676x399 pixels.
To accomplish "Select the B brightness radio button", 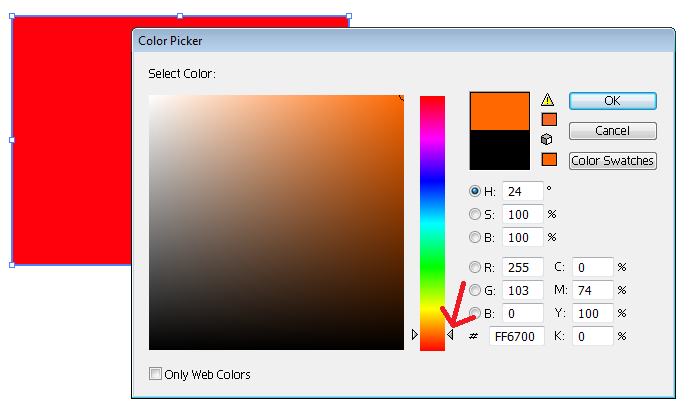I will coord(475,237).
